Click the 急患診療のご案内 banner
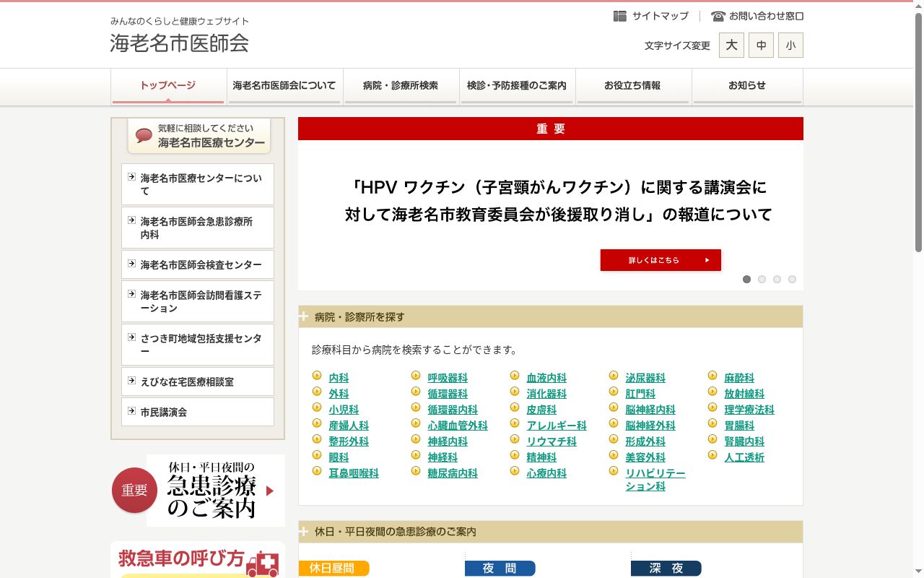 click(x=199, y=491)
